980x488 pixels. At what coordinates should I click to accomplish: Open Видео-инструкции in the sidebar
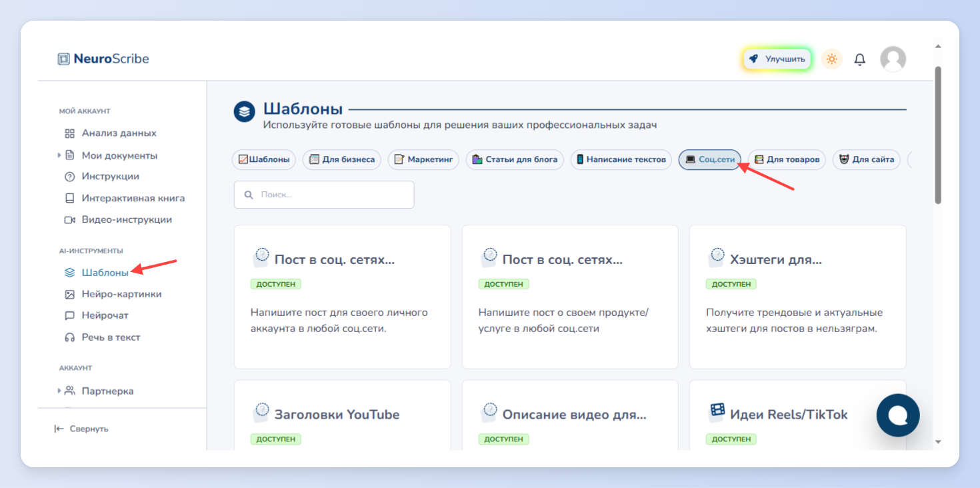(x=127, y=220)
